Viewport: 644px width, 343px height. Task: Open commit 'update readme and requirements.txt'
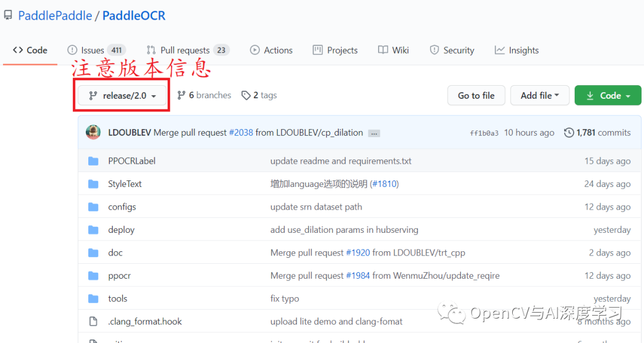tap(341, 161)
